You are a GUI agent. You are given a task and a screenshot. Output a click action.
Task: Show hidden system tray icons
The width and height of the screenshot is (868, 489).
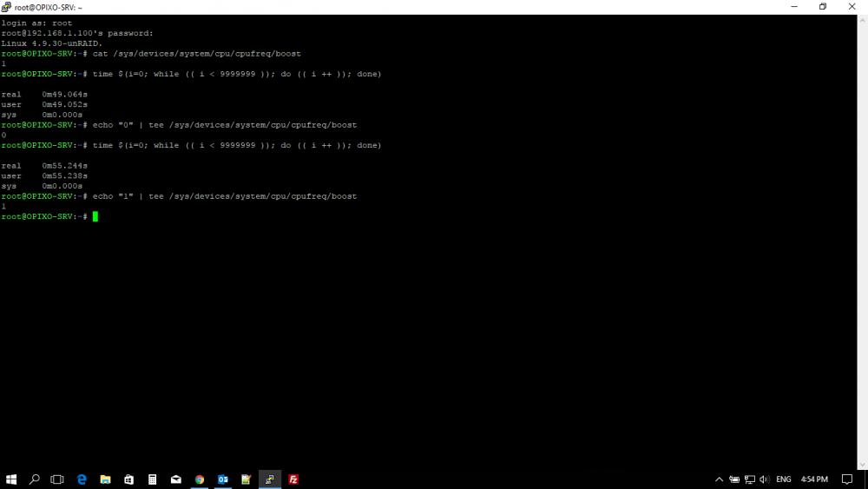719,479
